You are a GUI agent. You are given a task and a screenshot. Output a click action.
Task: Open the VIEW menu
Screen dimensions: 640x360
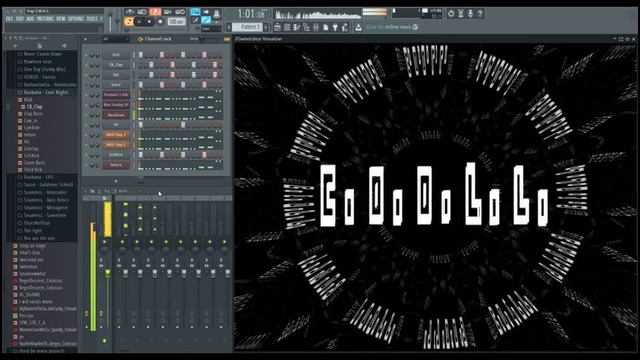61,19
